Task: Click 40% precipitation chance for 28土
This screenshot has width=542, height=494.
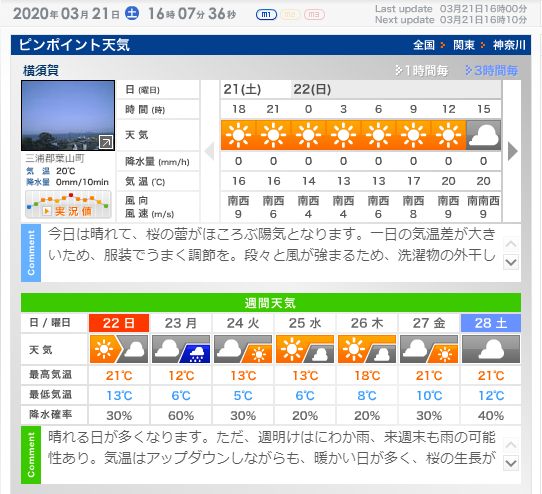Action: coord(491,416)
